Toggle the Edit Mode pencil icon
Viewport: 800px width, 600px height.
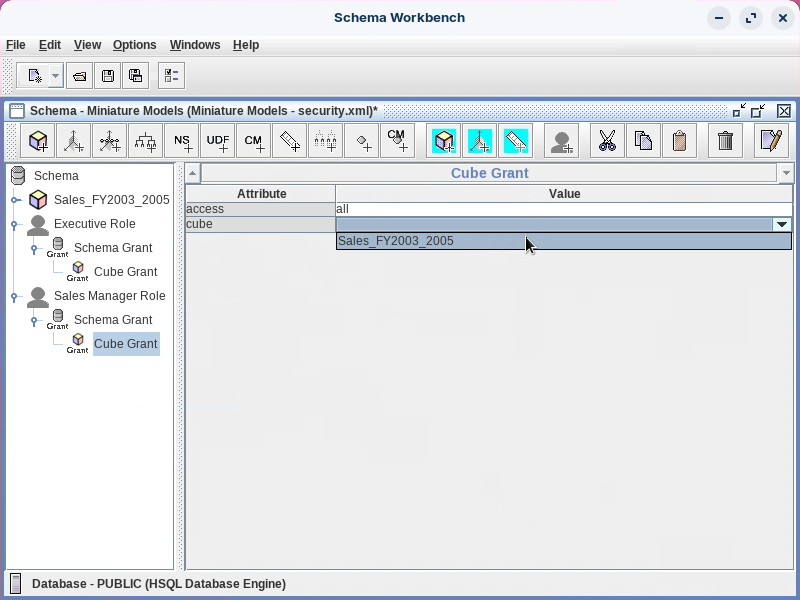770,141
